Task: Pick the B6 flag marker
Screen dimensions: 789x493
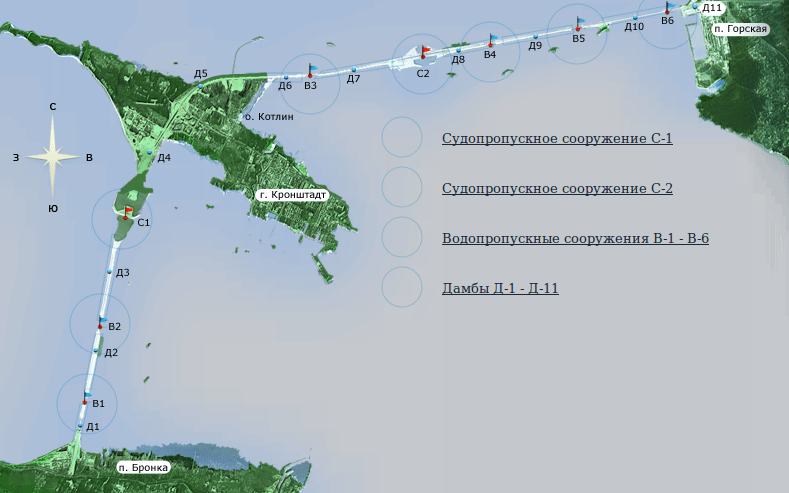Action: pyautogui.click(x=667, y=8)
